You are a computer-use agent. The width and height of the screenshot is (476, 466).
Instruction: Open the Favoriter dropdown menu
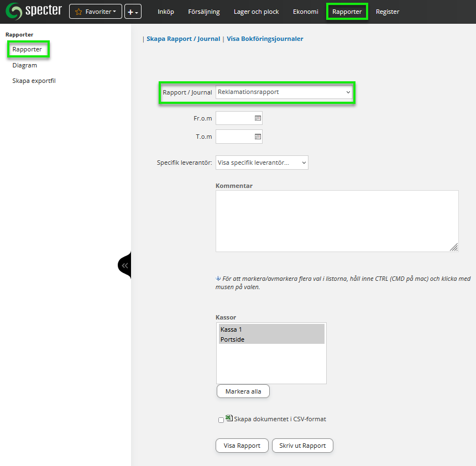click(x=95, y=12)
